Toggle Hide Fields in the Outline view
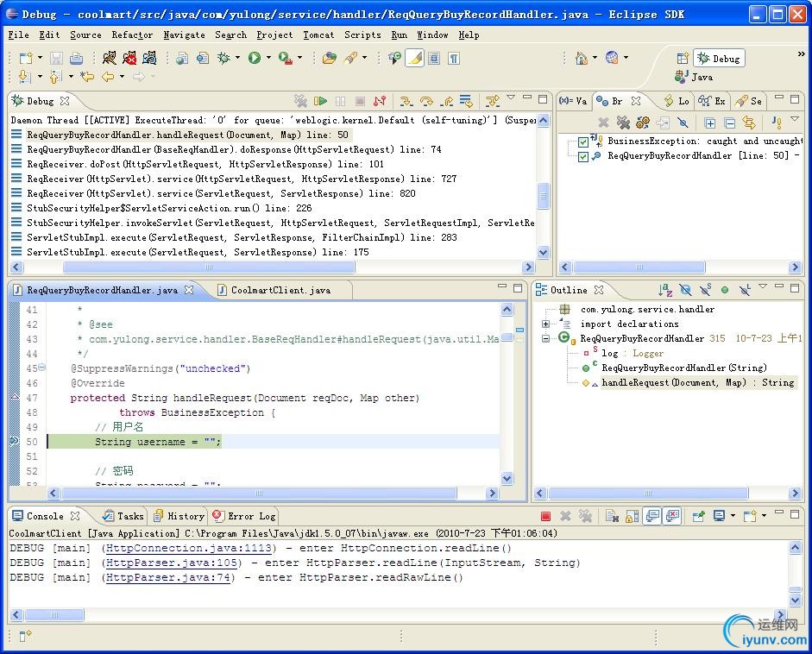 coord(685,290)
